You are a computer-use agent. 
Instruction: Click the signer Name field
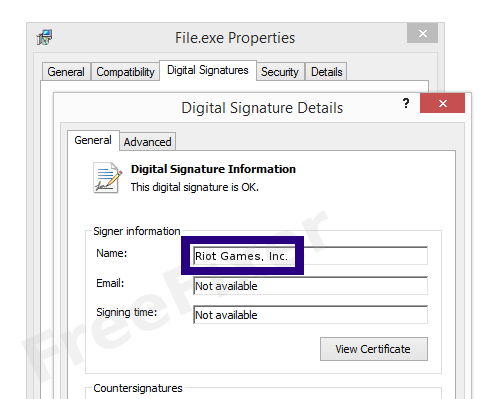pos(310,256)
